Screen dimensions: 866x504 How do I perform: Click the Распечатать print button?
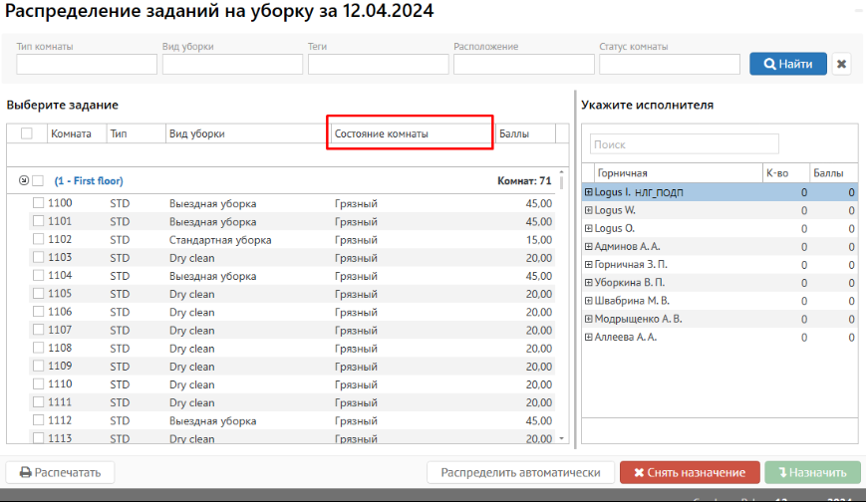(60, 472)
